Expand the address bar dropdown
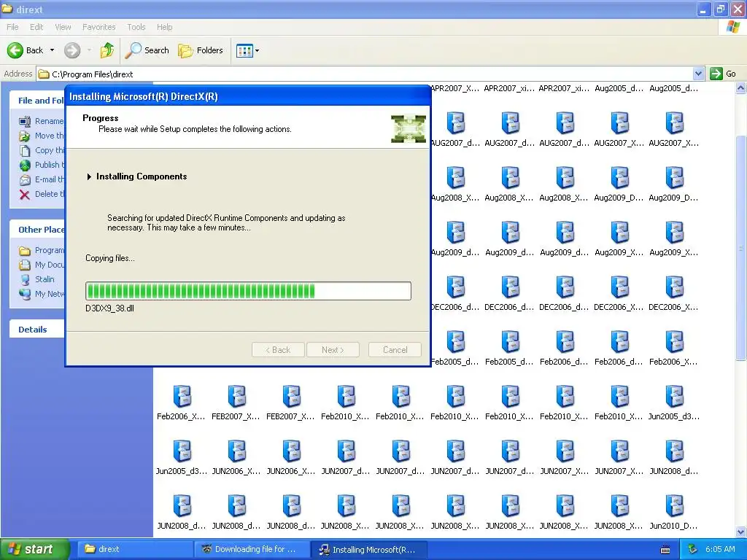The image size is (747, 560). tap(698, 74)
